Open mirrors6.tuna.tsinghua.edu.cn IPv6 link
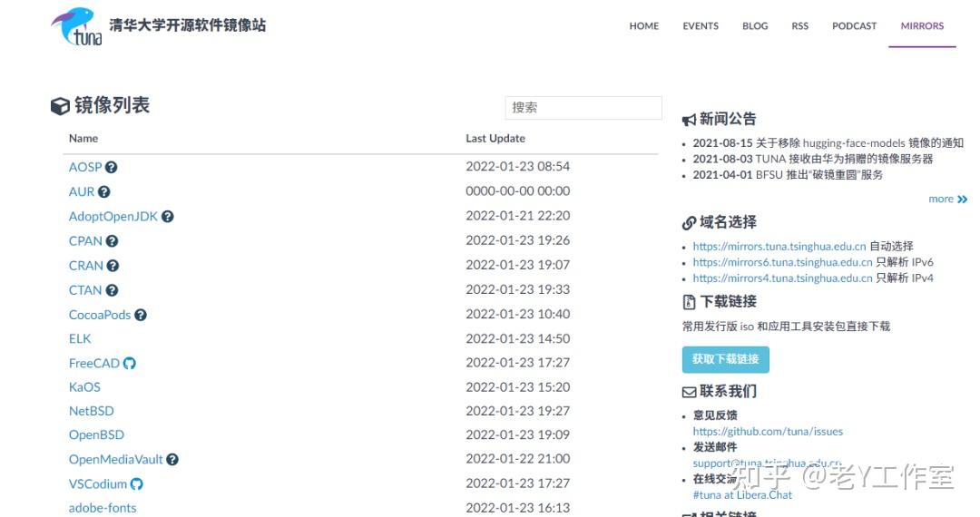This screenshot has width=980, height=517. tap(782, 262)
